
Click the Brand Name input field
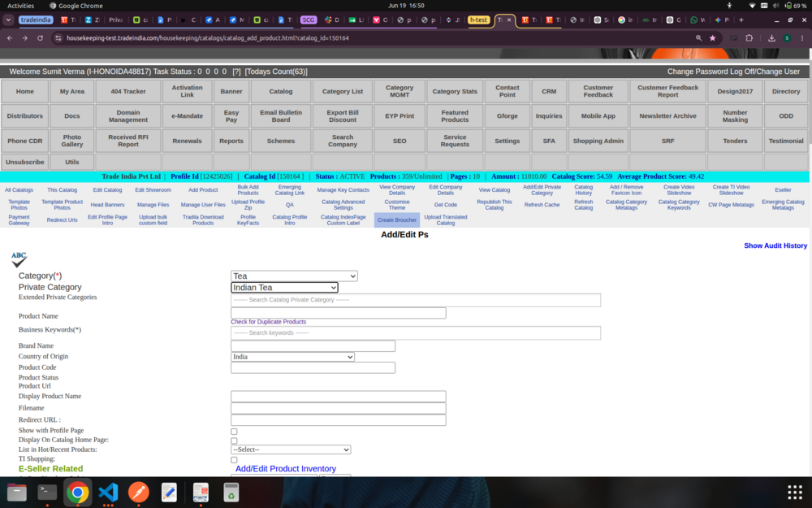coord(313,345)
